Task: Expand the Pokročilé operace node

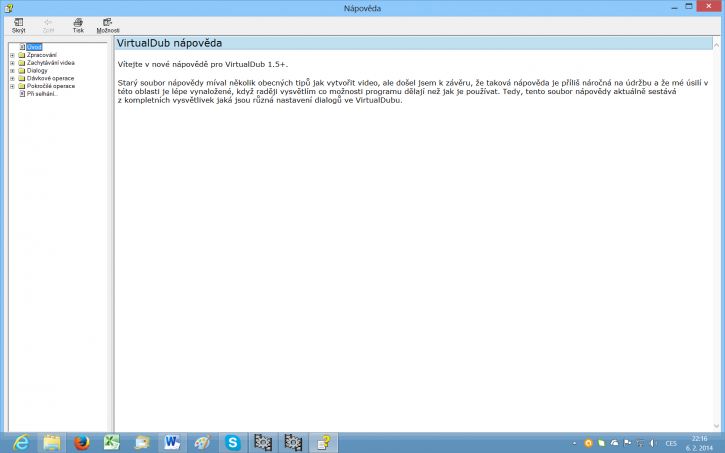Action: 12,86
